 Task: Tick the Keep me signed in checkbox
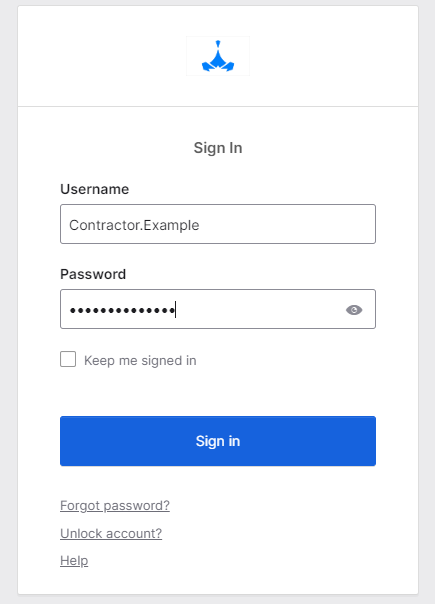[68, 359]
